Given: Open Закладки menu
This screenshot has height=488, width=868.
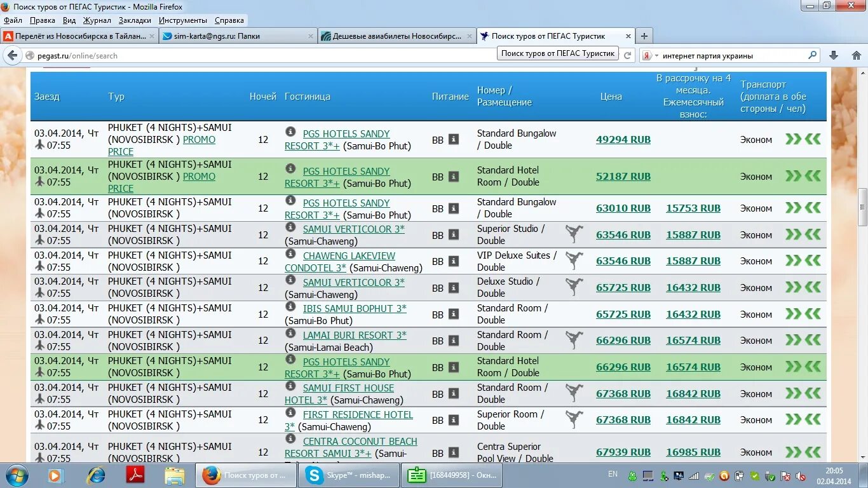Looking at the screenshot, I should pos(135,20).
